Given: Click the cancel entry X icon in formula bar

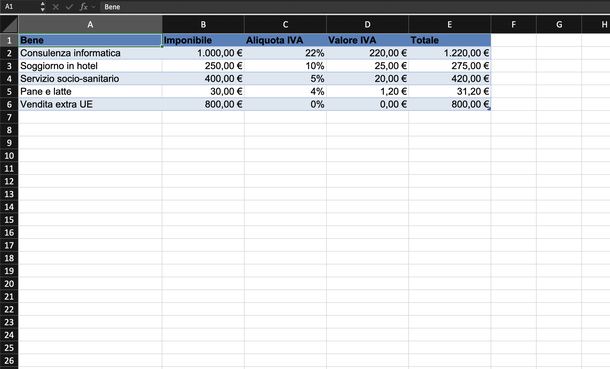Looking at the screenshot, I should click(56, 7).
